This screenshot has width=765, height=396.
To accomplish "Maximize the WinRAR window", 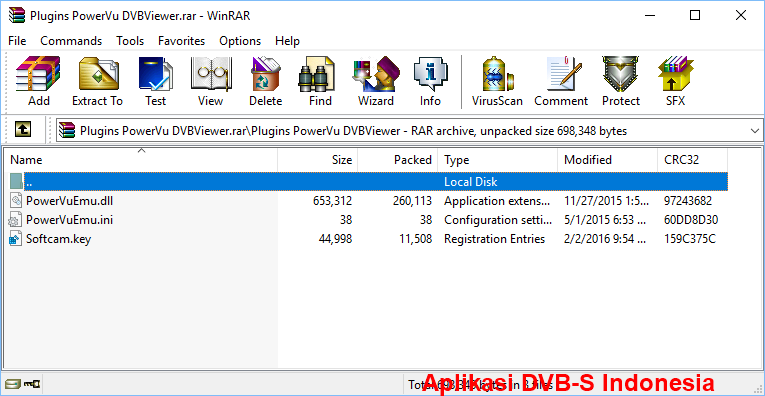I will tap(695, 15).
